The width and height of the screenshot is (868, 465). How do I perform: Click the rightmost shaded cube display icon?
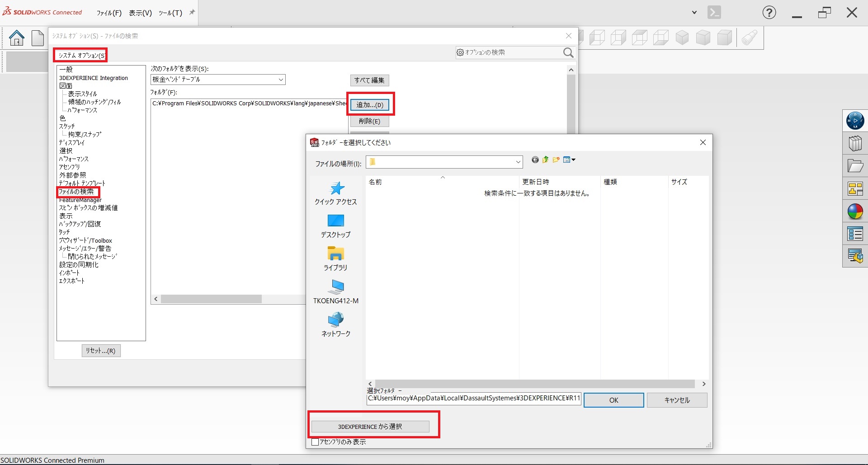pyautogui.click(x=725, y=38)
